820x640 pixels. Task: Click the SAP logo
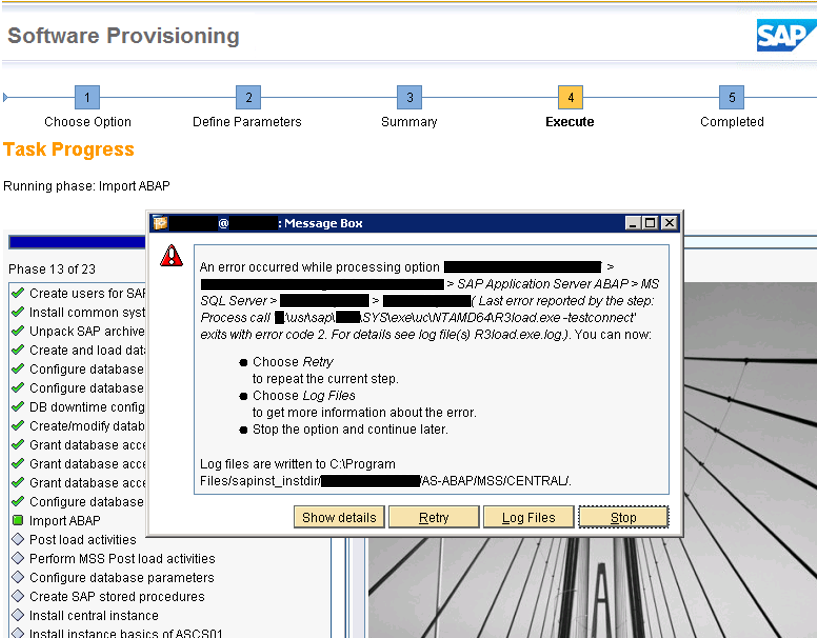[x=785, y=36]
